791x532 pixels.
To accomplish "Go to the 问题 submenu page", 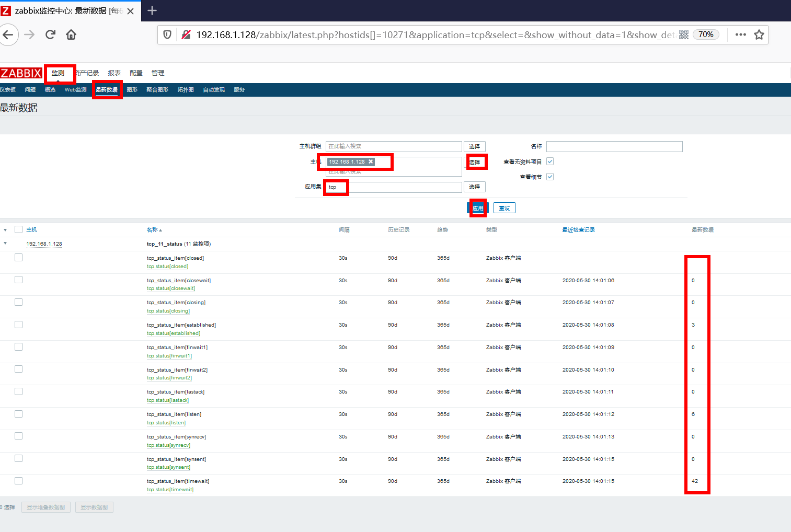I will (30, 90).
